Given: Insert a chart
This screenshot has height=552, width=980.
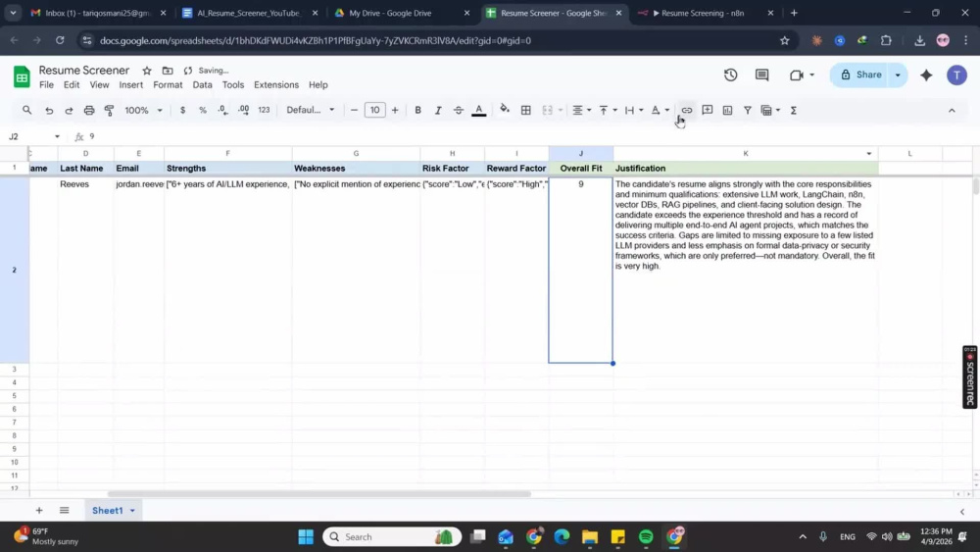Looking at the screenshot, I should click(x=727, y=110).
